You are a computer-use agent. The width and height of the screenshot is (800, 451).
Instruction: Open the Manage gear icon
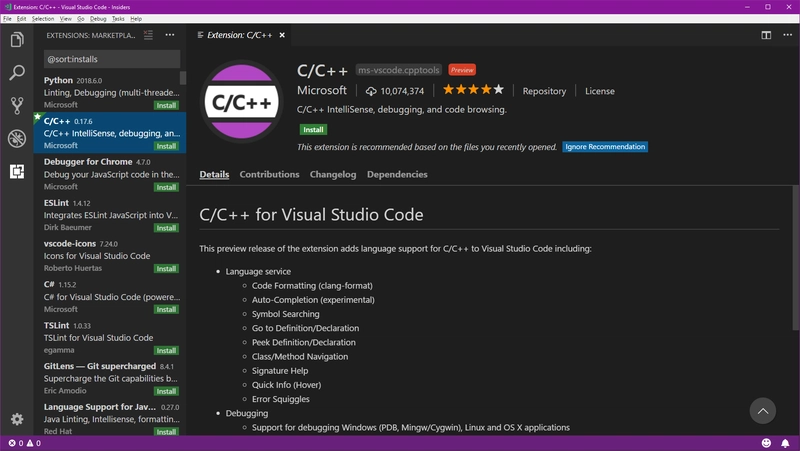[x=16, y=419]
